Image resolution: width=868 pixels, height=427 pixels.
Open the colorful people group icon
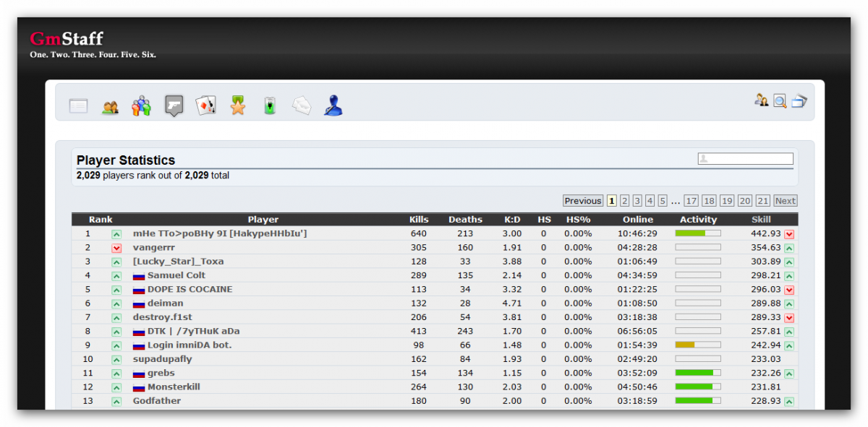142,106
